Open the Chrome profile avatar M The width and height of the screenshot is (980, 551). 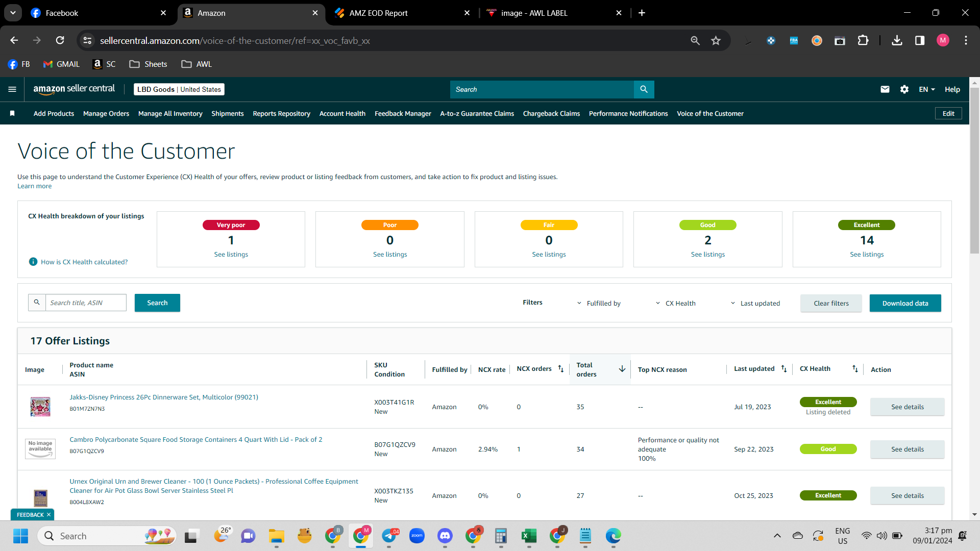(943, 40)
